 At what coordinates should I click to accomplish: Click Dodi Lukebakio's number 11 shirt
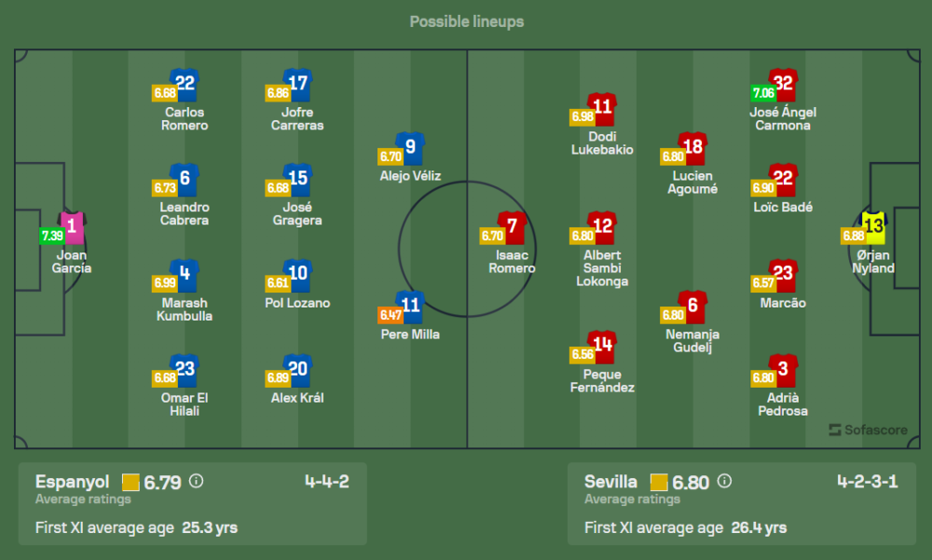tap(602, 108)
